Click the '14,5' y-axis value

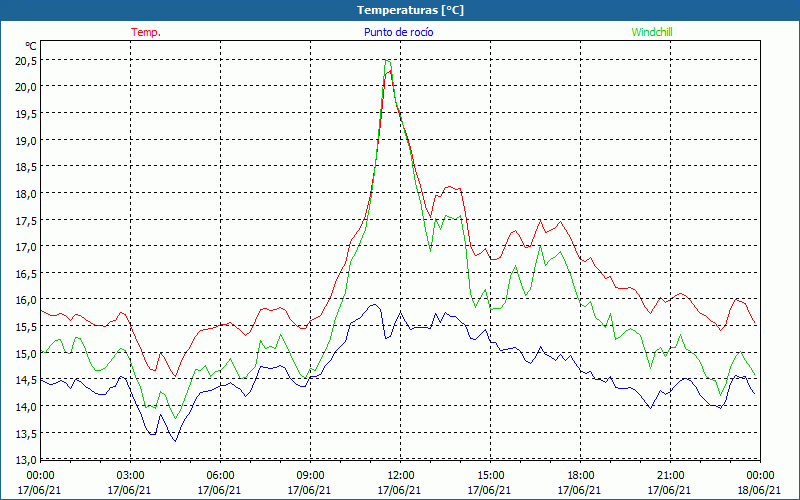(26, 380)
